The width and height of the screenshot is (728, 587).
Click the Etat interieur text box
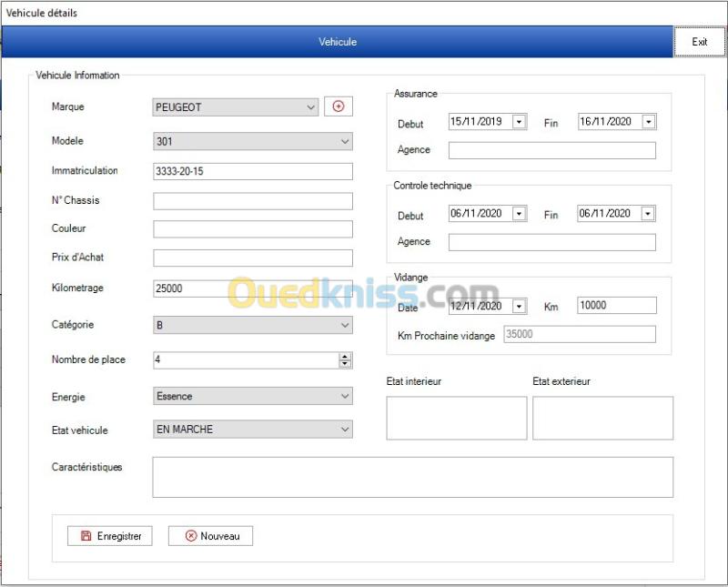457,418
